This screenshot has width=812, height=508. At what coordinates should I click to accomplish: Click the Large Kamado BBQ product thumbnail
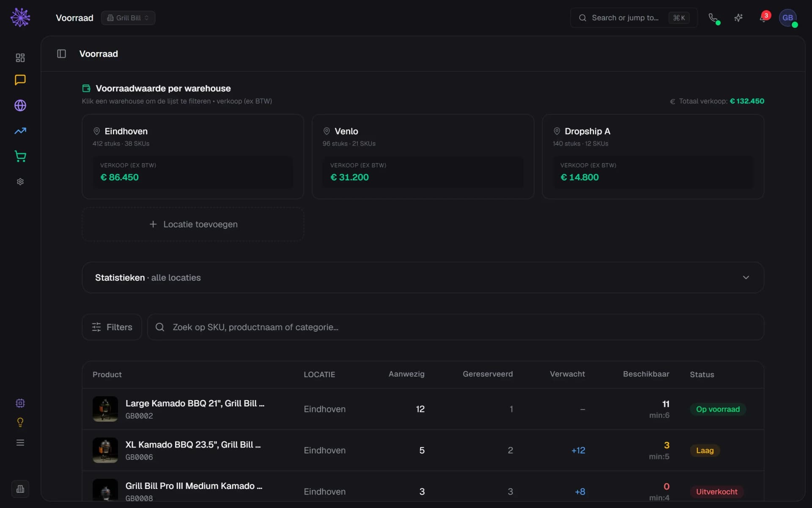point(105,409)
